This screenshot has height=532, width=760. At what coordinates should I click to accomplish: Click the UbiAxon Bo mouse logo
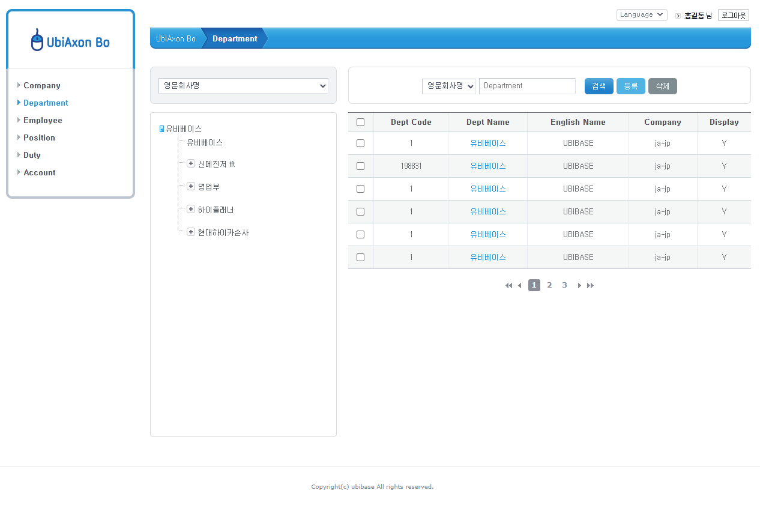pyautogui.click(x=37, y=40)
